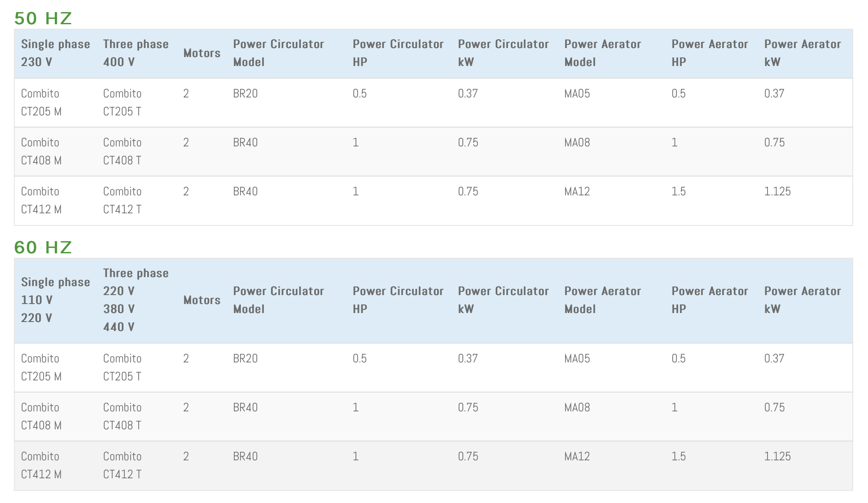Click the 60 HZ section heading

(x=43, y=247)
